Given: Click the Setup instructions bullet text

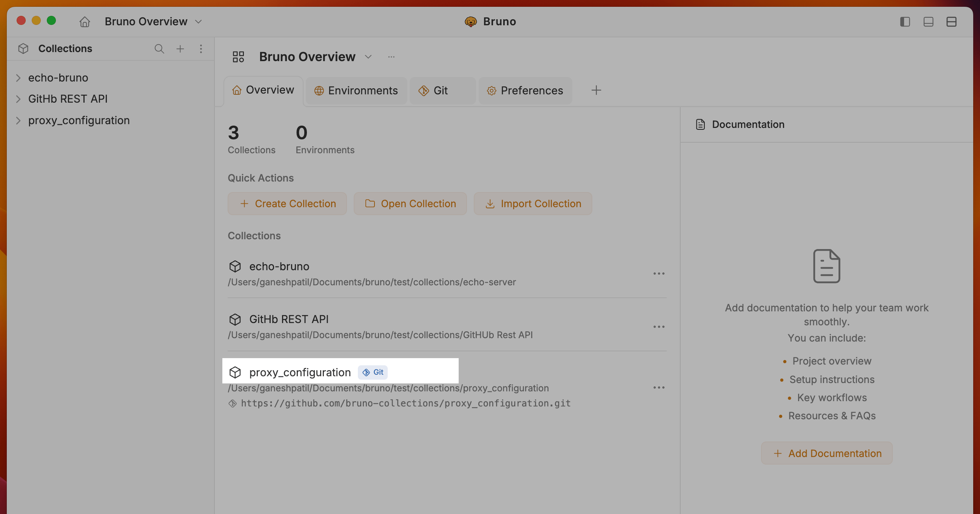Looking at the screenshot, I should (x=832, y=379).
